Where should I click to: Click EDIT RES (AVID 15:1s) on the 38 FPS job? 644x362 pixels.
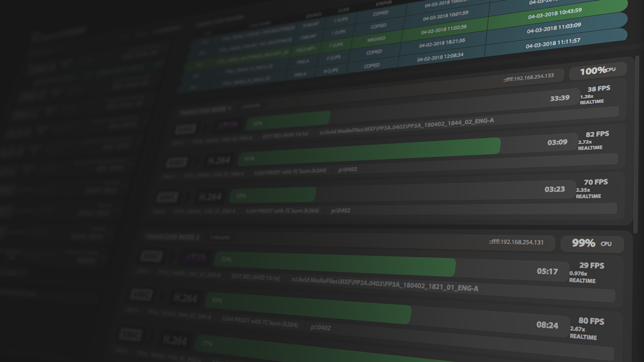[285, 135]
